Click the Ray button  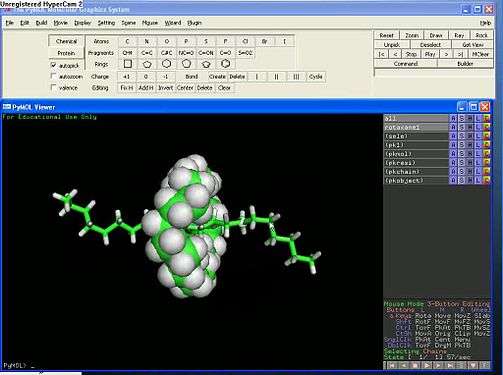coord(459,35)
